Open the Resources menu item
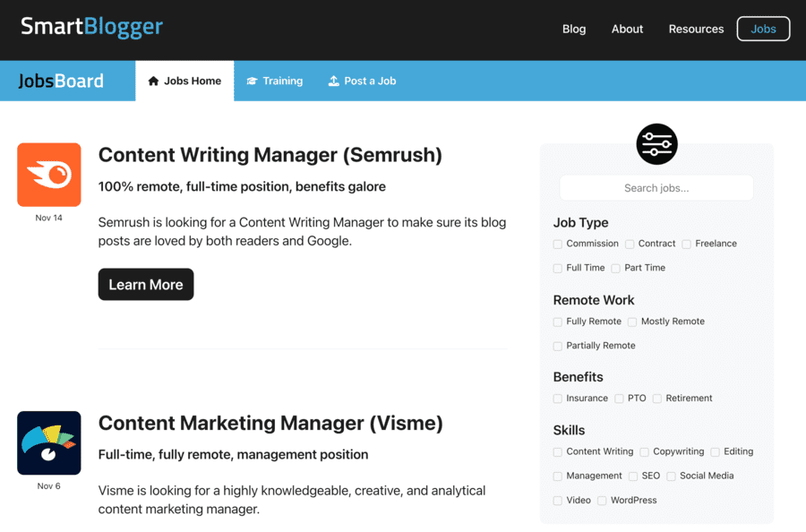The width and height of the screenshot is (806, 532). [696, 29]
